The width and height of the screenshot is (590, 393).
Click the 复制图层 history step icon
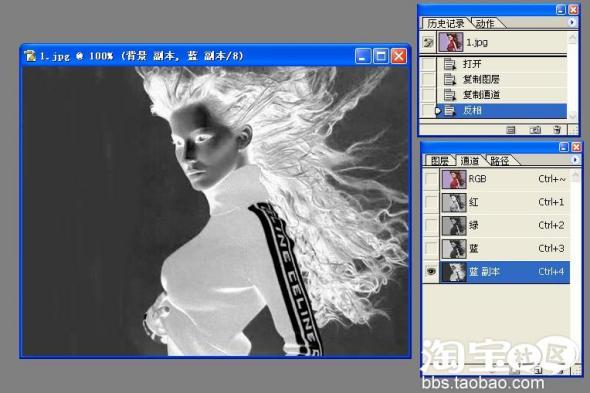[x=450, y=79]
